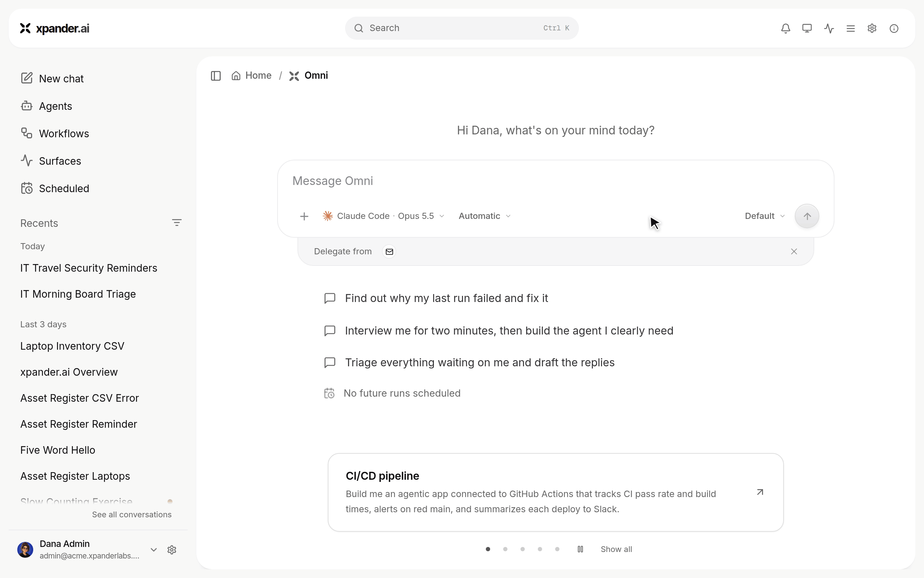Click the xpander.ai logo
Screen dimensions: 924x578
[x=55, y=28]
